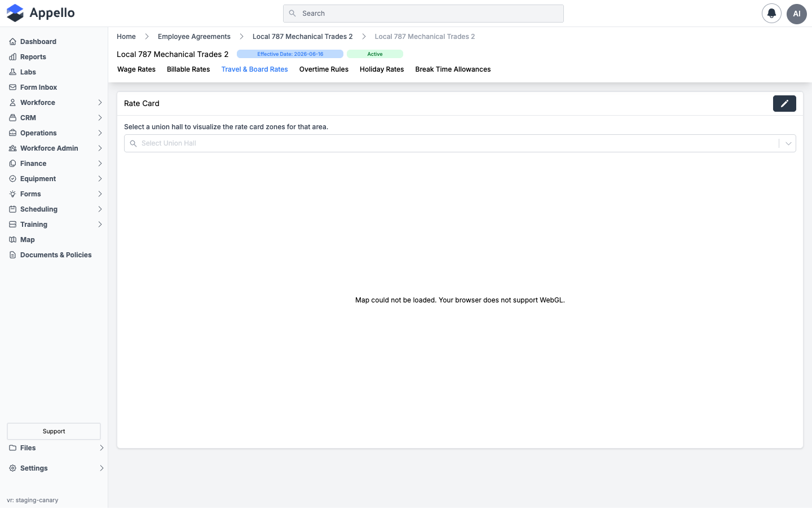Screen dimensions: 812x518
Task: Open the Select Union Hall dropdown arrow
Action: [788, 143]
